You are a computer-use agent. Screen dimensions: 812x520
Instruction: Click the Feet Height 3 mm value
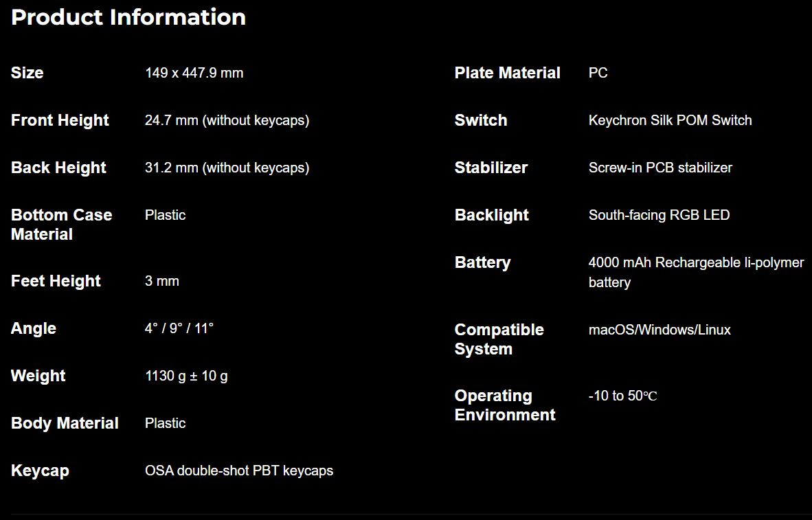162,281
